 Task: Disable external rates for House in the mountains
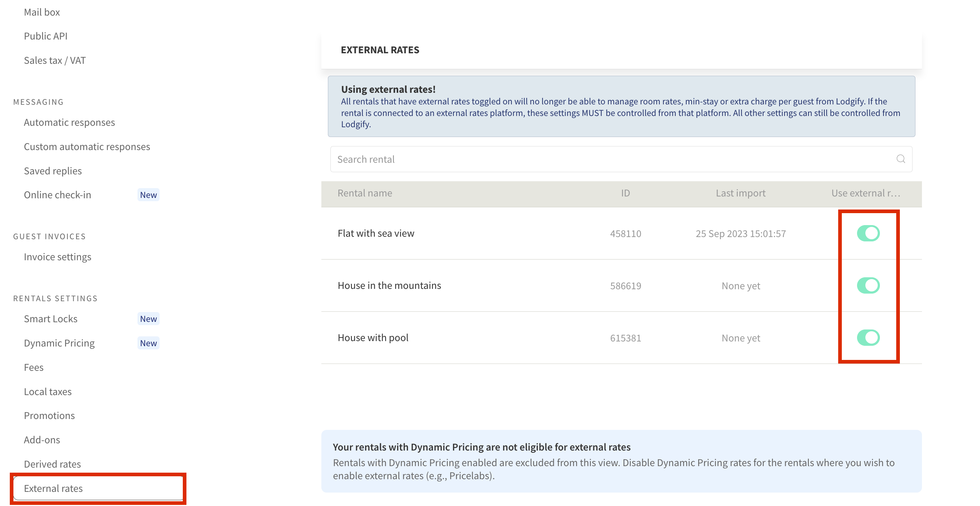coord(868,285)
